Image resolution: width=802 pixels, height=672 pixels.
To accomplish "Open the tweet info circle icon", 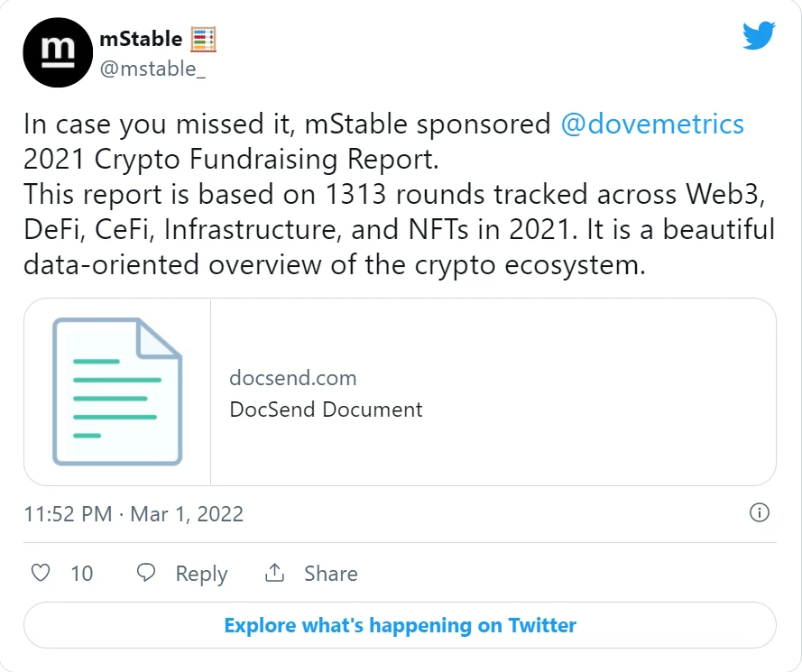I will [x=759, y=512].
